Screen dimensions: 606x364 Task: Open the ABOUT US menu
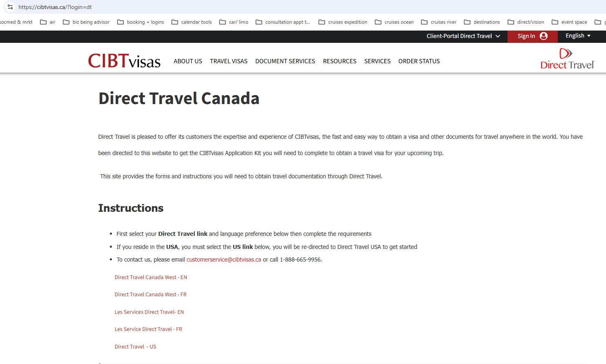pos(188,61)
